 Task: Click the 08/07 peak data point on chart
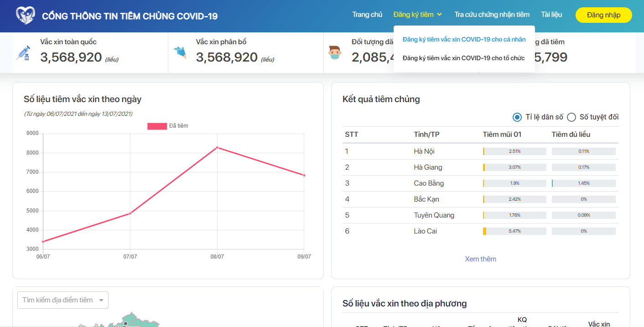[217, 147]
